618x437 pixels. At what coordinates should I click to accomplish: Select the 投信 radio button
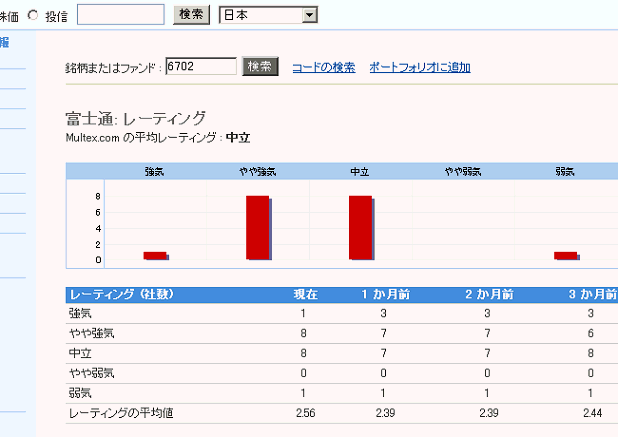(33, 15)
